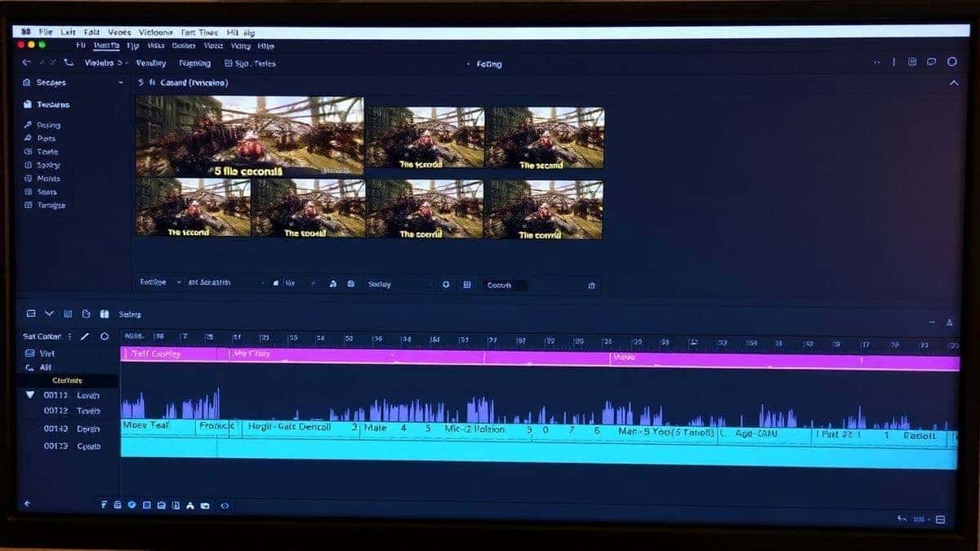Open the Apple-style system icon in menu bar

[x=26, y=32]
